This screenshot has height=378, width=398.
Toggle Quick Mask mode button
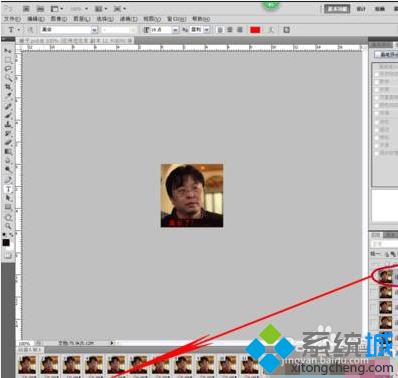coord(8,256)
